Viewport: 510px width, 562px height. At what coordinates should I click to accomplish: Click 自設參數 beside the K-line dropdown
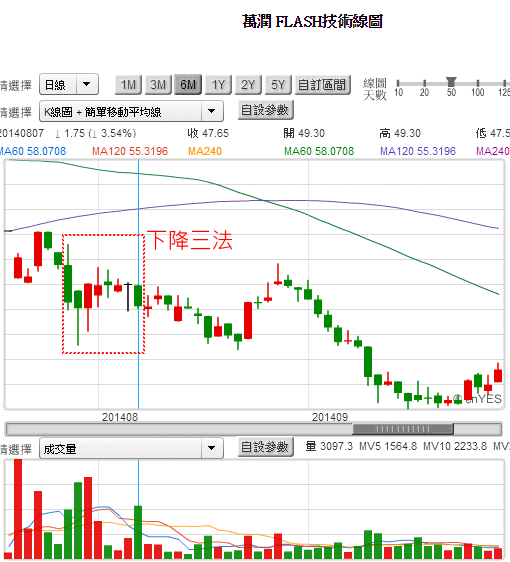point(265,110)
